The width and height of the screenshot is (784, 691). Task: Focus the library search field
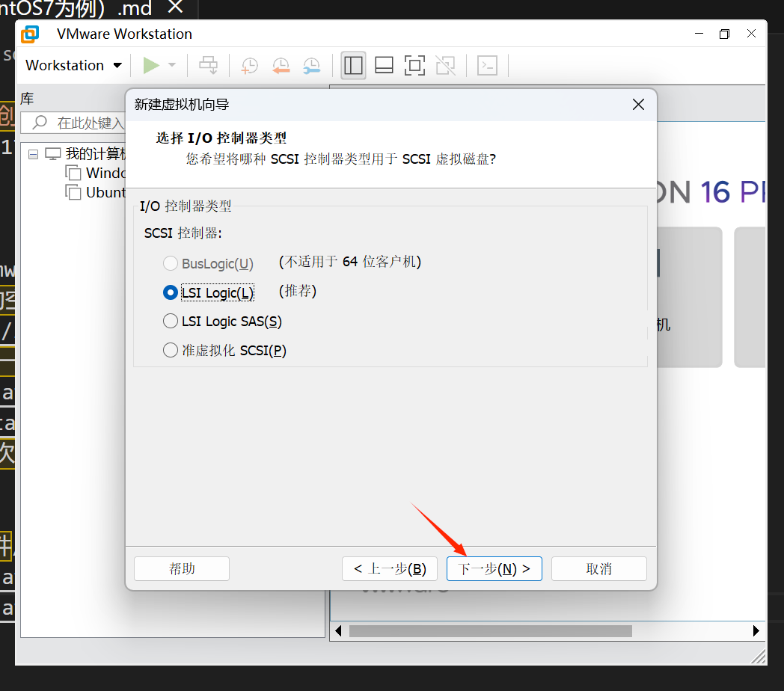(x=73, y=123)
